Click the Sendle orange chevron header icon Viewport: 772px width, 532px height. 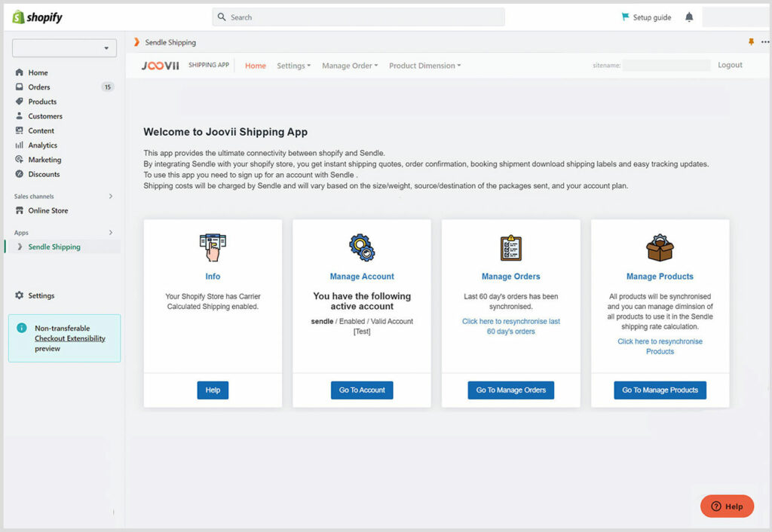tap(136, 42)
